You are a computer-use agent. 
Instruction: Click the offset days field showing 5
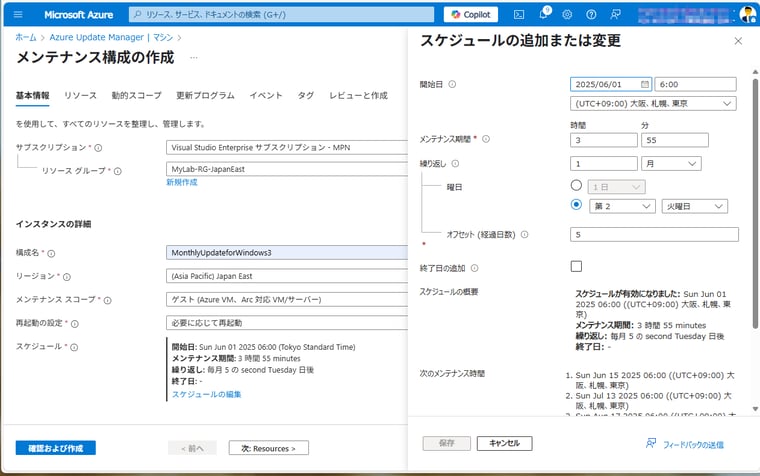coord(654,235)
